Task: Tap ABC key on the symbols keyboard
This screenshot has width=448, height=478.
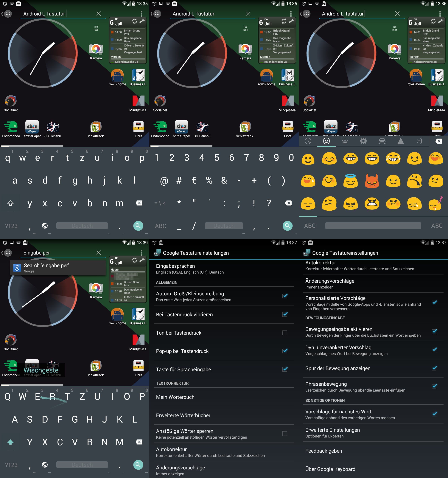Action: (161, 226)
